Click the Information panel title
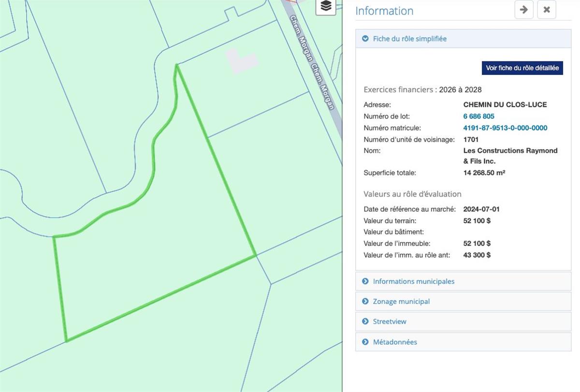Screen dimensions: 580x392 tap(384, 11)
